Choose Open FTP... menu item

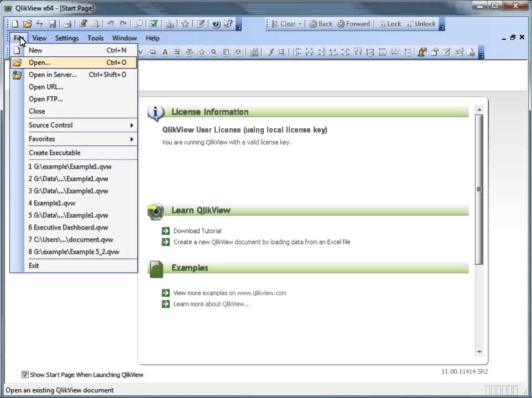click(74, 99)
